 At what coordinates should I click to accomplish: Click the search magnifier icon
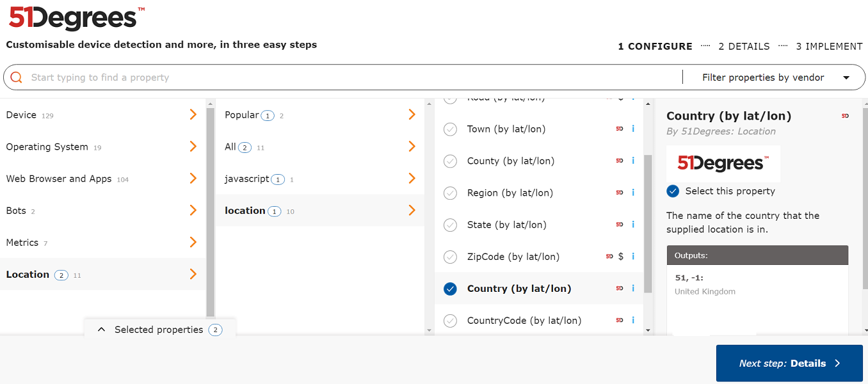(x=17, y=77)
